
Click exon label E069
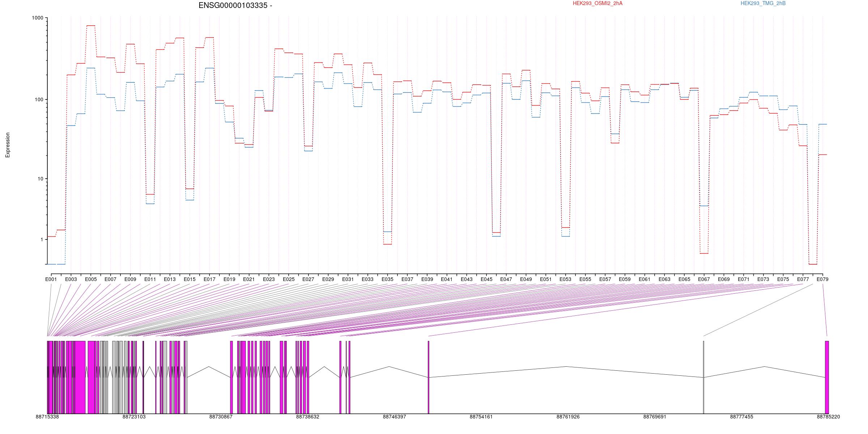(724, 279)
